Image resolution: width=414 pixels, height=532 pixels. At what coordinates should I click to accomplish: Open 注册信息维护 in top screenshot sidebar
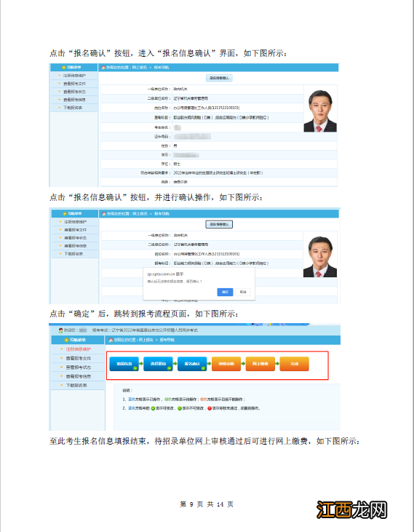coord(74,75)
